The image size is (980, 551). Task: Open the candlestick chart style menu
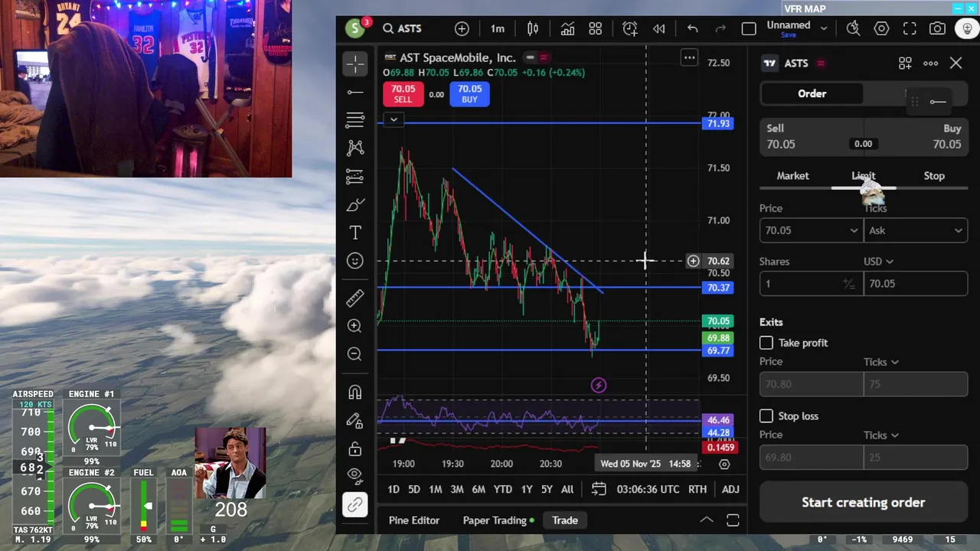(x=533, y=28)
